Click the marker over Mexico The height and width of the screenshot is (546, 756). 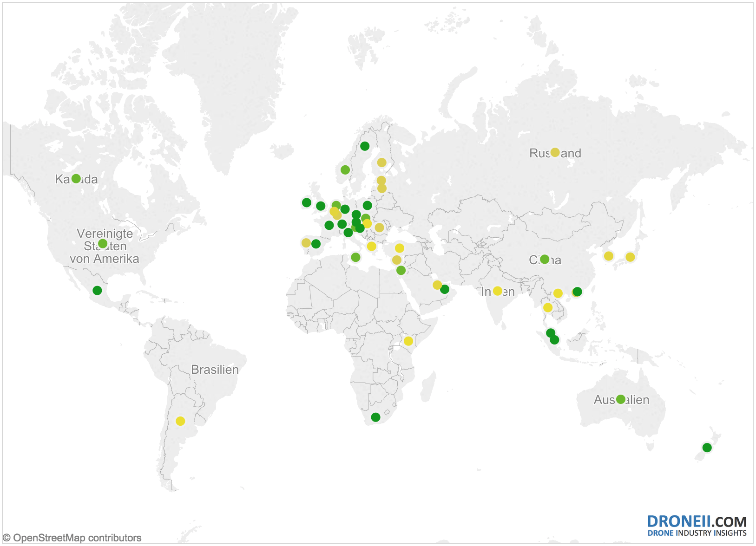97,290
